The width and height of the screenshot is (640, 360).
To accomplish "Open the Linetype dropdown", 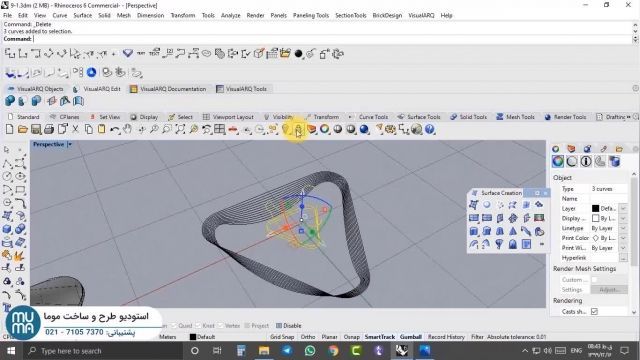I will 623,228.
